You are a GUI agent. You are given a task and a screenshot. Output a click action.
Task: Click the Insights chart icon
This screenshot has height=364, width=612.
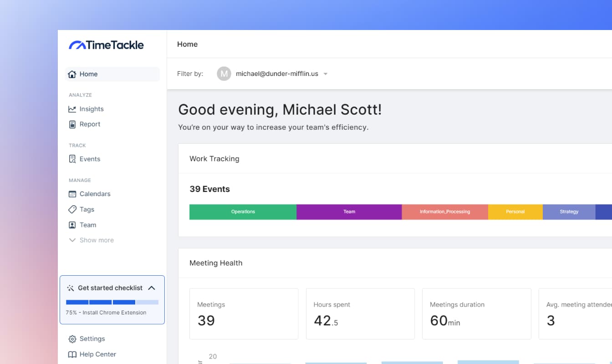[x=72, y=109]
